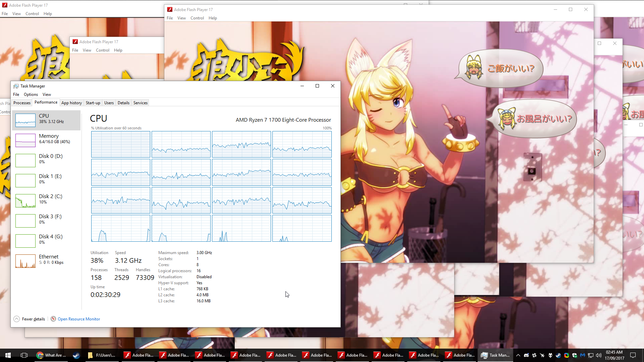The height and width of the screenshot is (362, 644).
Task: Select the Disk 2 (C:) entry
Action: (46, 200)
